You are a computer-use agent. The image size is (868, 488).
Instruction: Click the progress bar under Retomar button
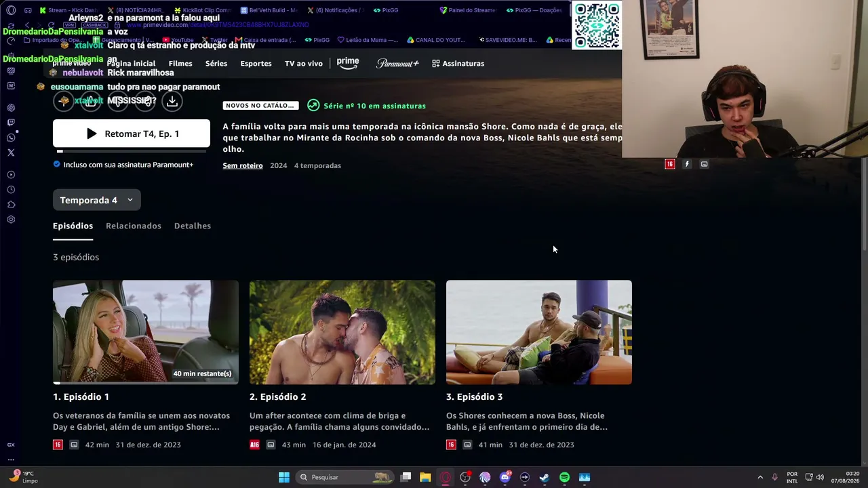coord(132,152)
